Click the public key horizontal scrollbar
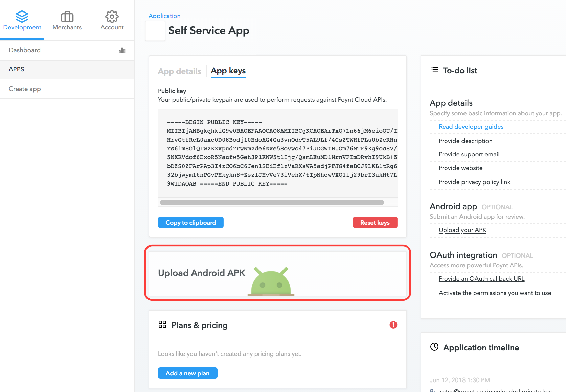Viewport: 566px width, 392px height. [272, 202]
